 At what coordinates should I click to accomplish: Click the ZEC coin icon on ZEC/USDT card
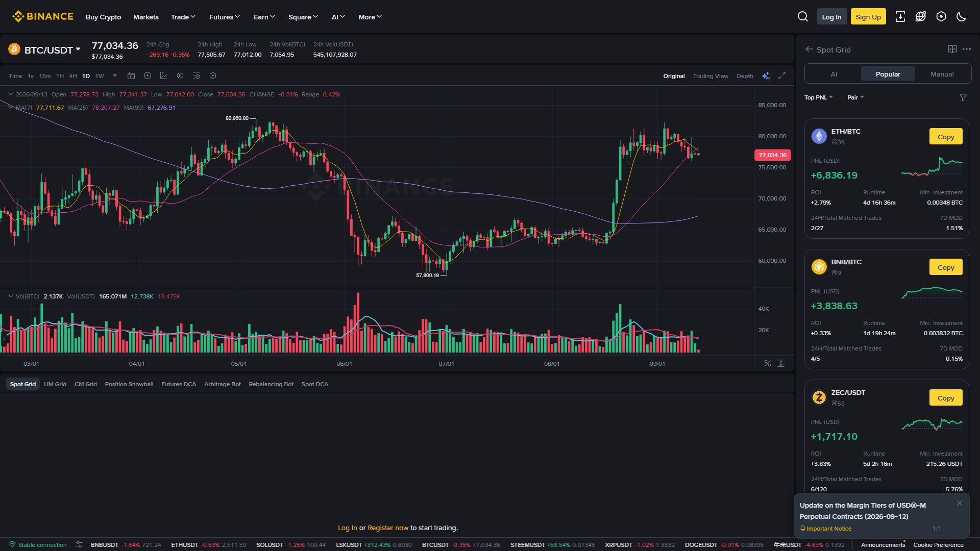click(x=819, y=397)
